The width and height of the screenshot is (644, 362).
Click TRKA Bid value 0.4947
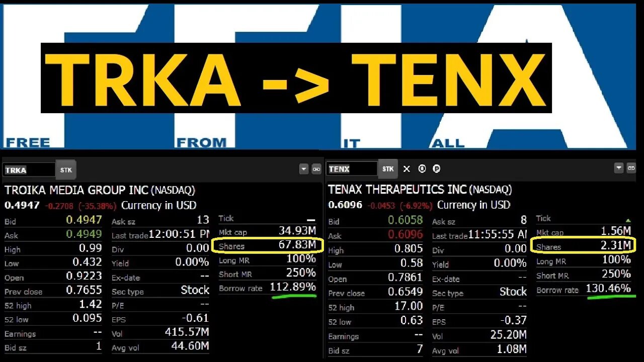[84, 220]
